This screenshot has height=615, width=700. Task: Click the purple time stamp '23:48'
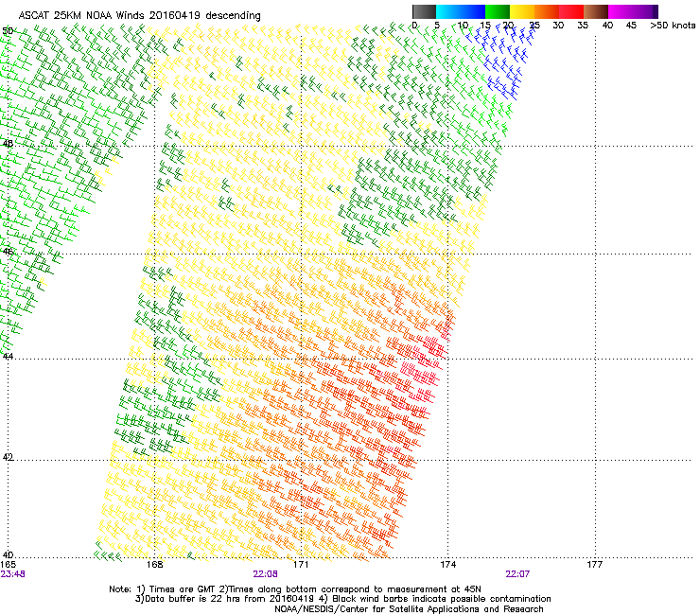[x=13, y=574]
